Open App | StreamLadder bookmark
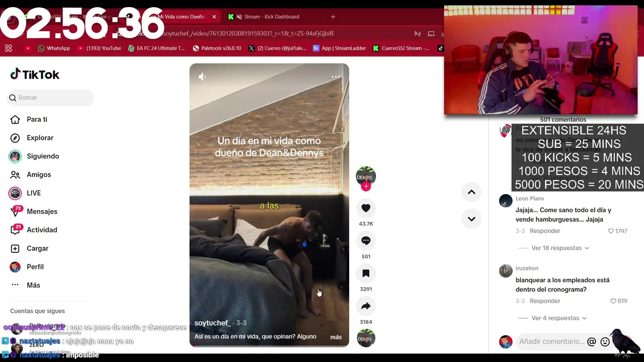 point(340,48)
